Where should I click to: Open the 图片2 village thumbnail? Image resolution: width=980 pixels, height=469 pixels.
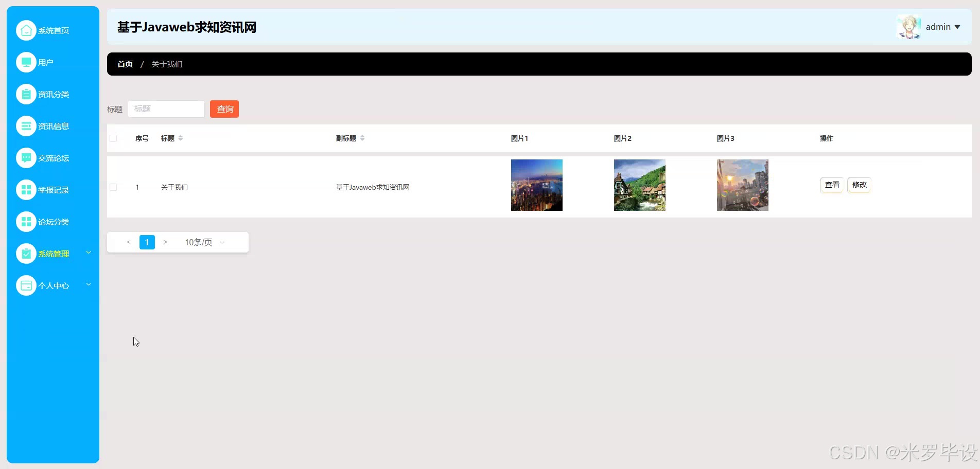[640, 185]
